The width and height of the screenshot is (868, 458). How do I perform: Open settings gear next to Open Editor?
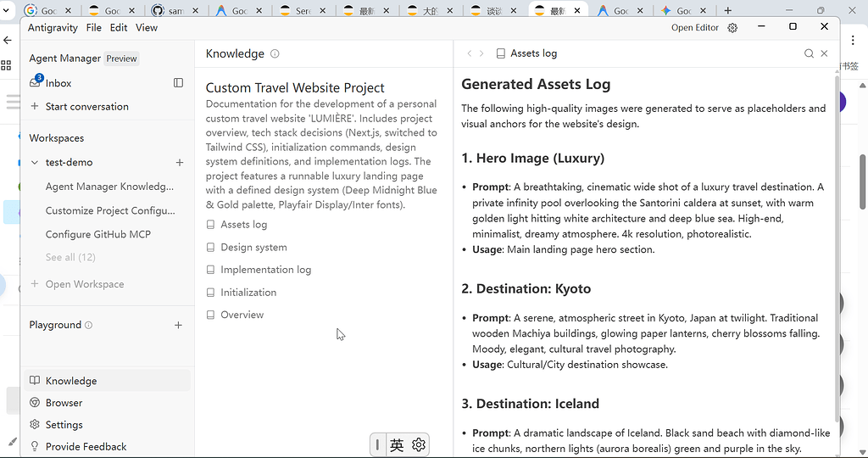pos(732,28)
